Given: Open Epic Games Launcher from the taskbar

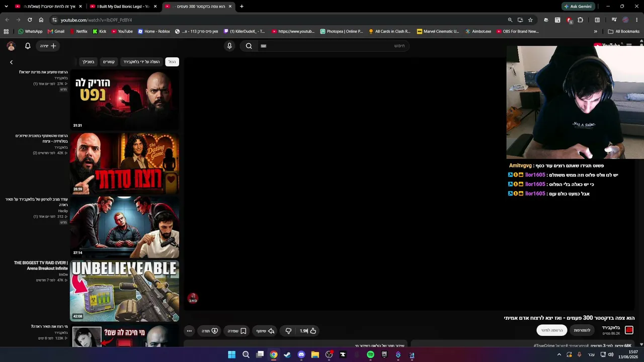Looking at the screenshot, I should click(x=384, y=354).
